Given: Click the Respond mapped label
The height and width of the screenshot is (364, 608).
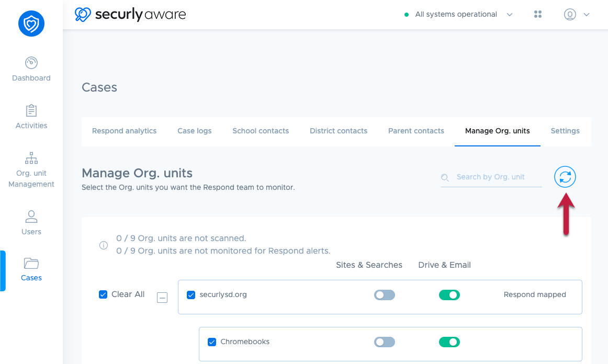Looking at the screenshot, I should 535,294.
